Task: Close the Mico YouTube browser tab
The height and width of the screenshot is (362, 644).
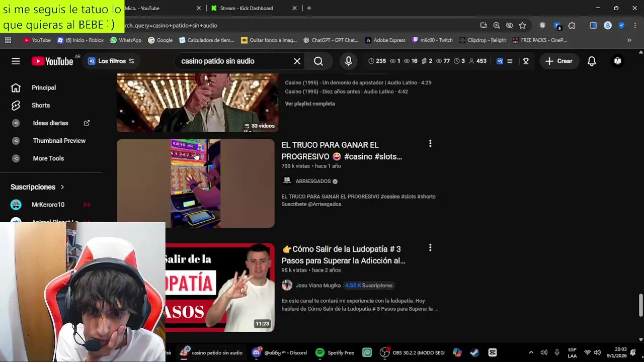Action: tap(199, 8)
